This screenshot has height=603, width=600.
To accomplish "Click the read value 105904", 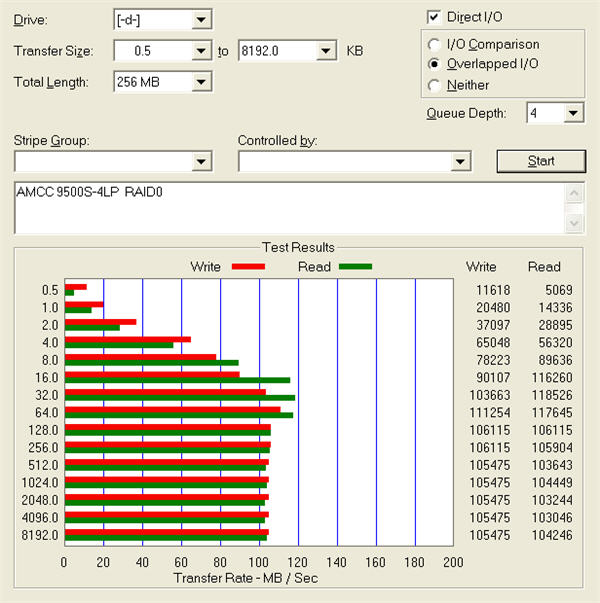I will [x=552, y=448].
